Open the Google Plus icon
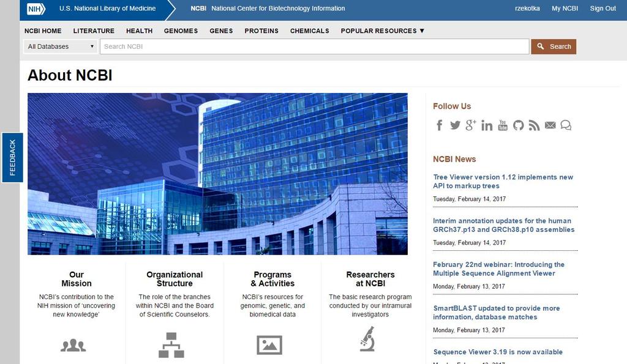This screenshot has height=364, width=627. point(471,125)
